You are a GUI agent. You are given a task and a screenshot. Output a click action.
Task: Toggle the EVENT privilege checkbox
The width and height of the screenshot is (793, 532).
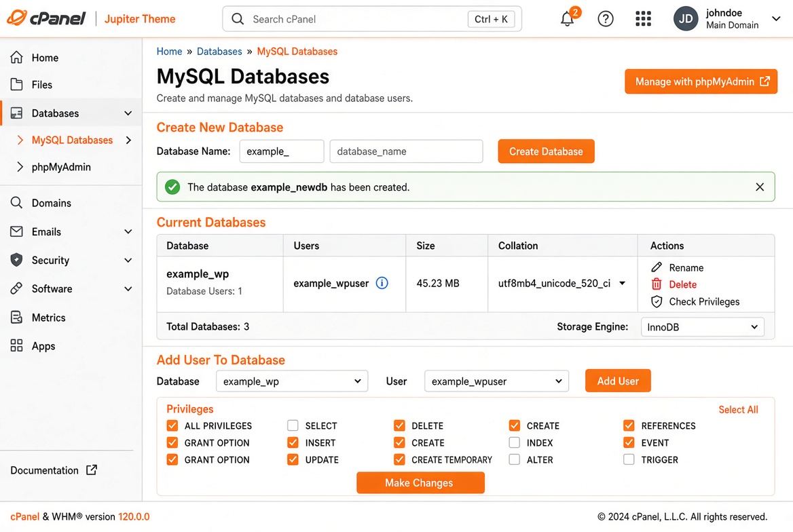tap(629, 442)
